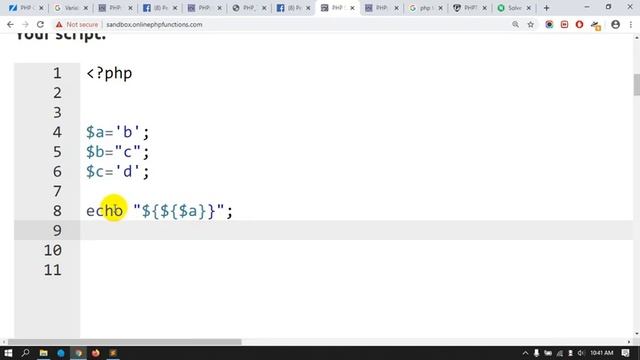
Task: Open the Not secure site warning
Action: tap(77, 24)
